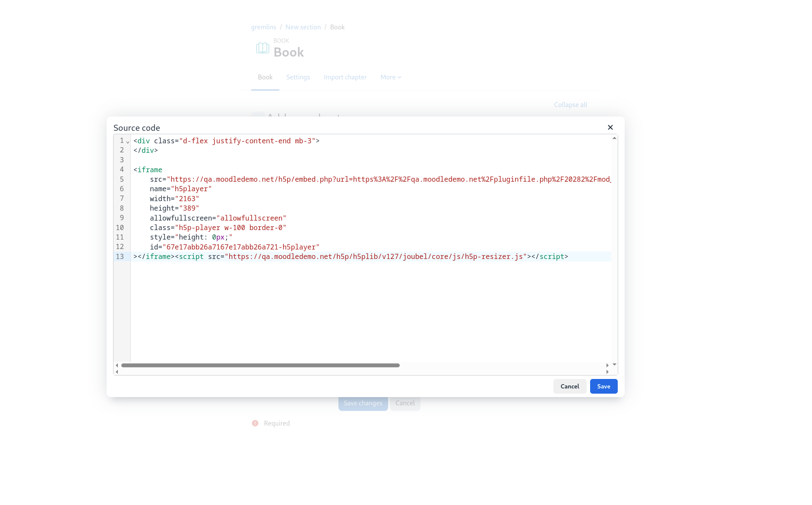Click the empty editor area below the code
Viewport: 812px width, 505px height.
[x=371, y=311]
